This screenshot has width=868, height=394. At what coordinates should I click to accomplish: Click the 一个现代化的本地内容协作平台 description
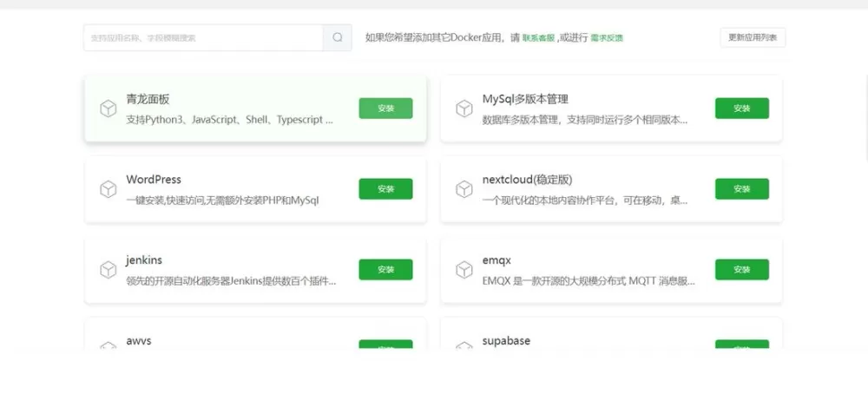pyautogui.click(x=585, y=200)
